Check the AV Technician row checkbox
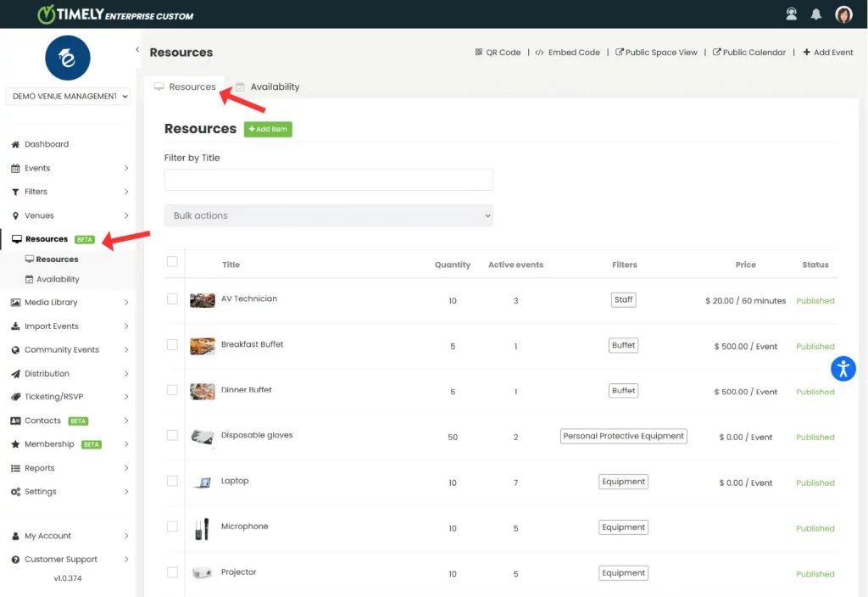This screenshot has width=868, height=597. point(172,299)
